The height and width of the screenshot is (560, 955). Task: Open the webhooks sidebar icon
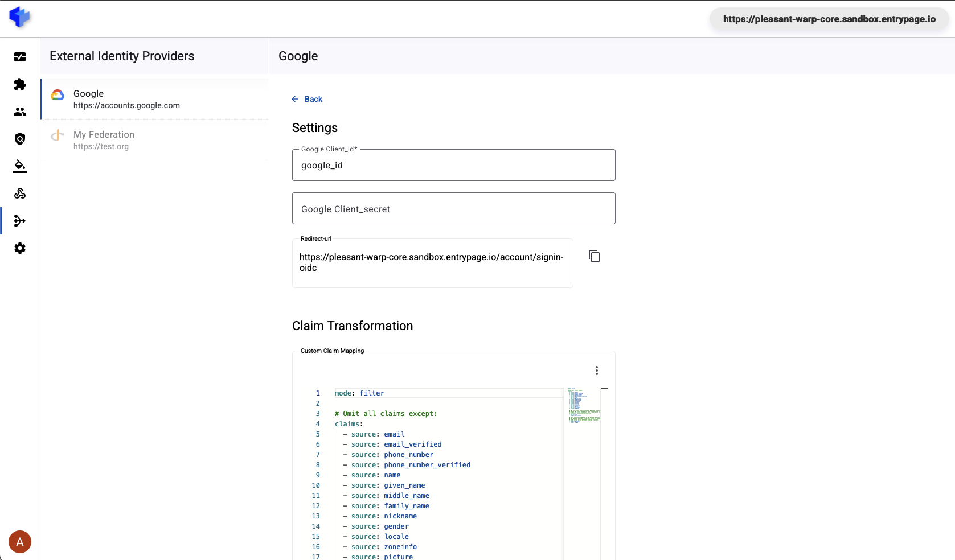[20, 193]
